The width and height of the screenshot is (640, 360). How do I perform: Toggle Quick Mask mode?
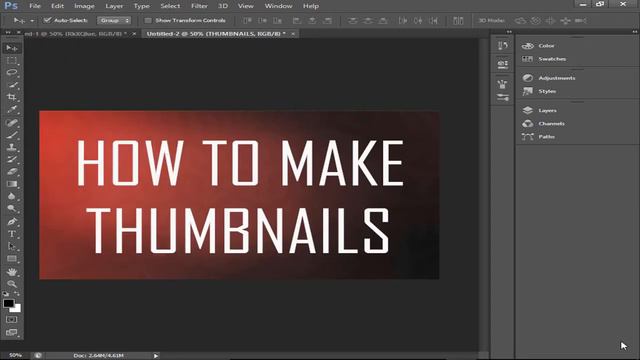12,320
